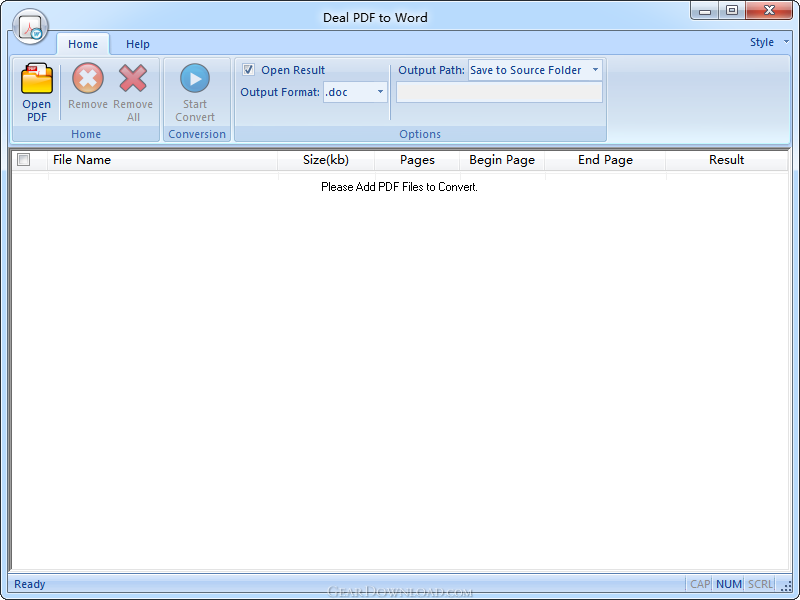
Task: Open the round application menu button
Action: [x=31, y=27]
